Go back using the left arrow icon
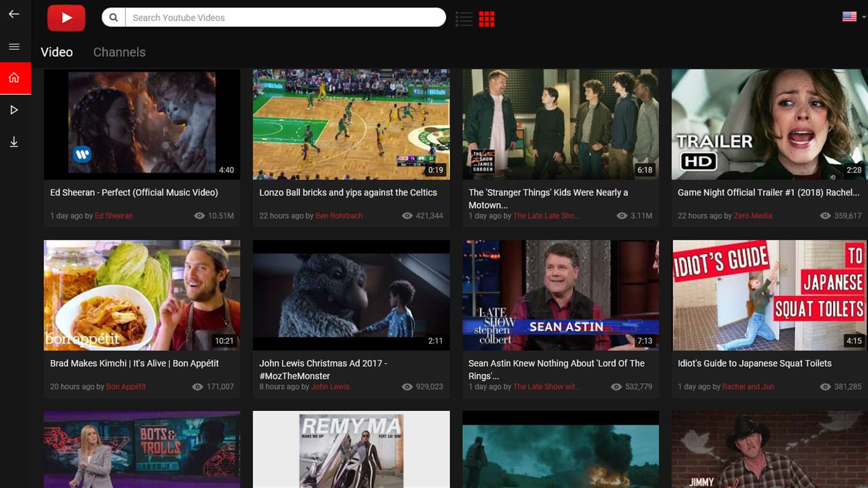The width and height of the screenshot is (868, 488). click(x=14, y=14)
